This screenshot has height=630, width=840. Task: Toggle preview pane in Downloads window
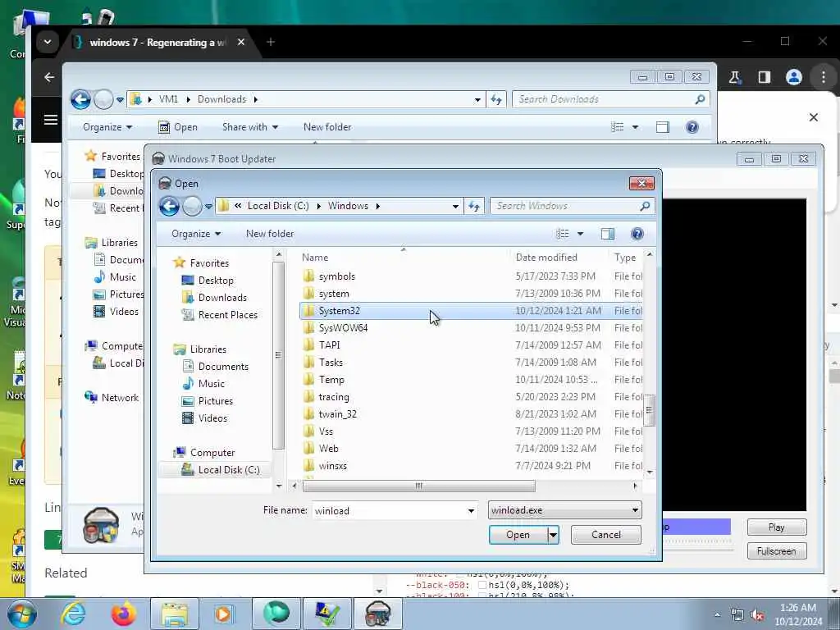point(662,127)
